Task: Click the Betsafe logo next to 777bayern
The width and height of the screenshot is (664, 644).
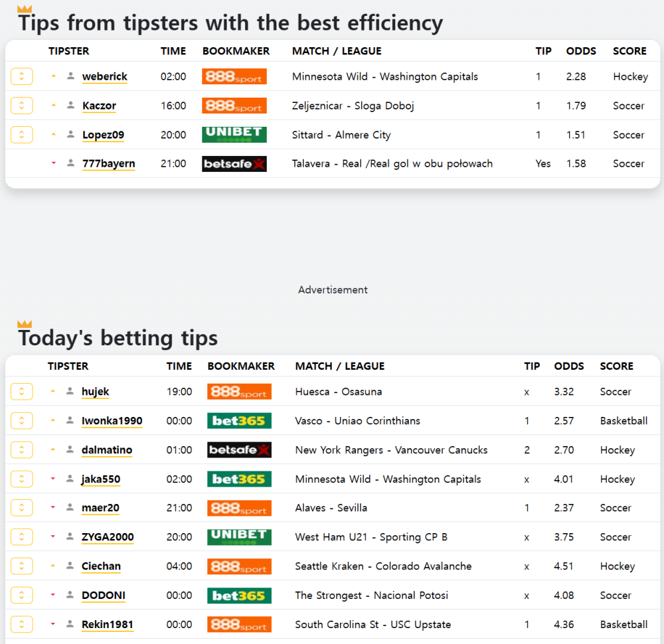Action: click(x=234, y=164)
